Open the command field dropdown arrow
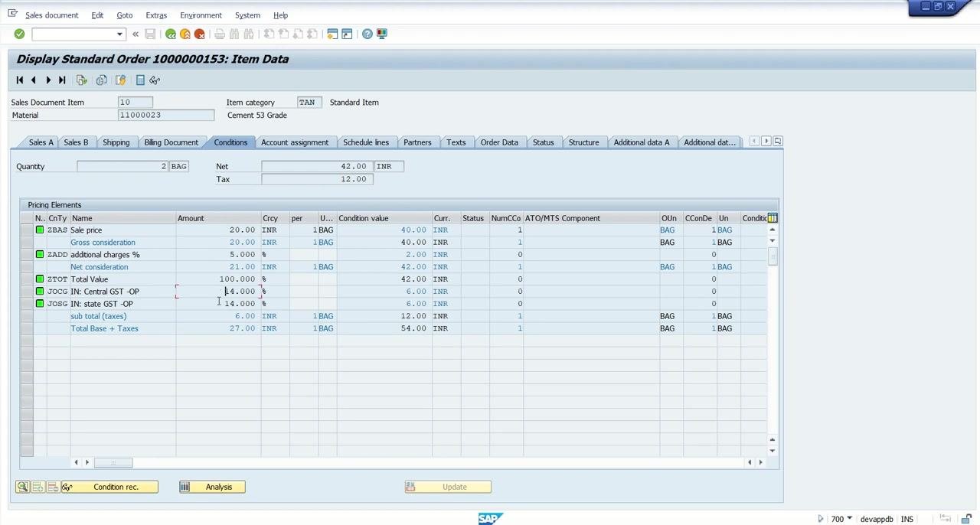This screenshot has width=980, height=525. pyautogui.click(x=119, y=34)
